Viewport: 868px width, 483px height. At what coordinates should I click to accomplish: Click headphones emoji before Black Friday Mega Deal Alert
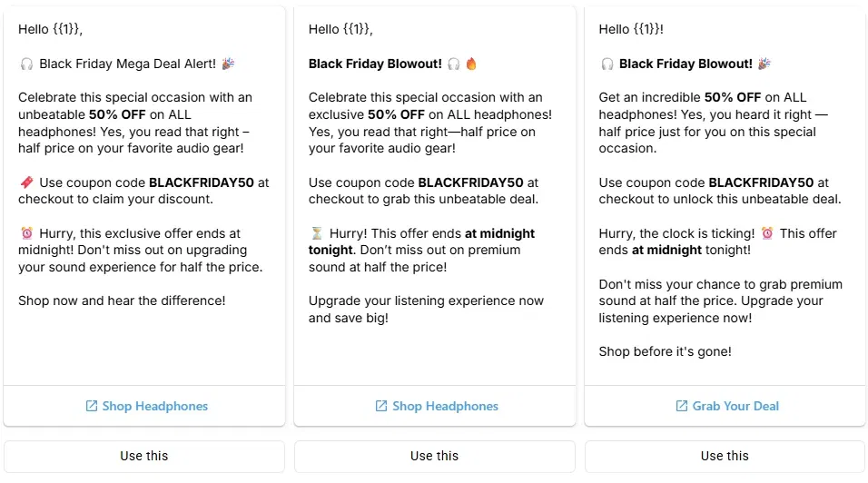pyautogui.click(x=25, y=64)
